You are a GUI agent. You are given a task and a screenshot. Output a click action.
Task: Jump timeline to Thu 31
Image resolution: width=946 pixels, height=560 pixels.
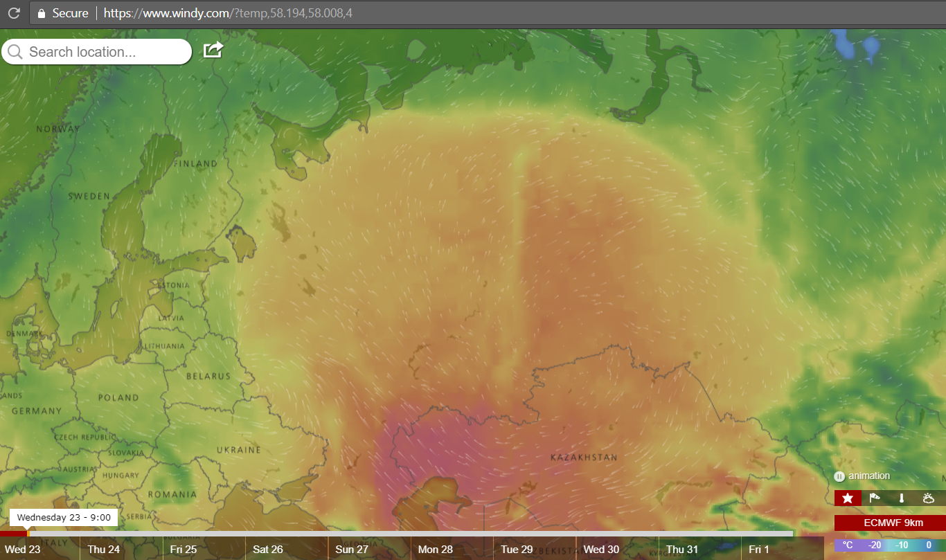point(682,550)
